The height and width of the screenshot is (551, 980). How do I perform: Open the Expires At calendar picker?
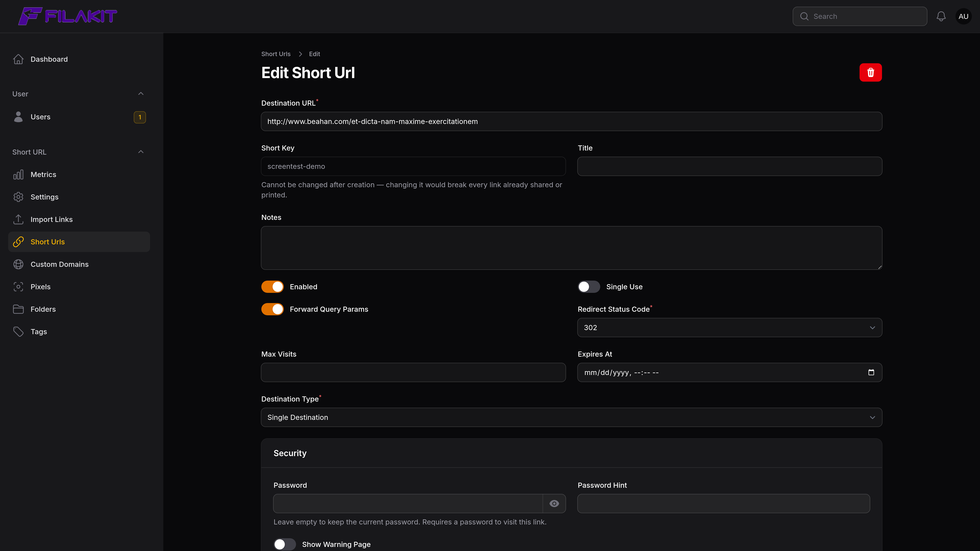(871, 372)
